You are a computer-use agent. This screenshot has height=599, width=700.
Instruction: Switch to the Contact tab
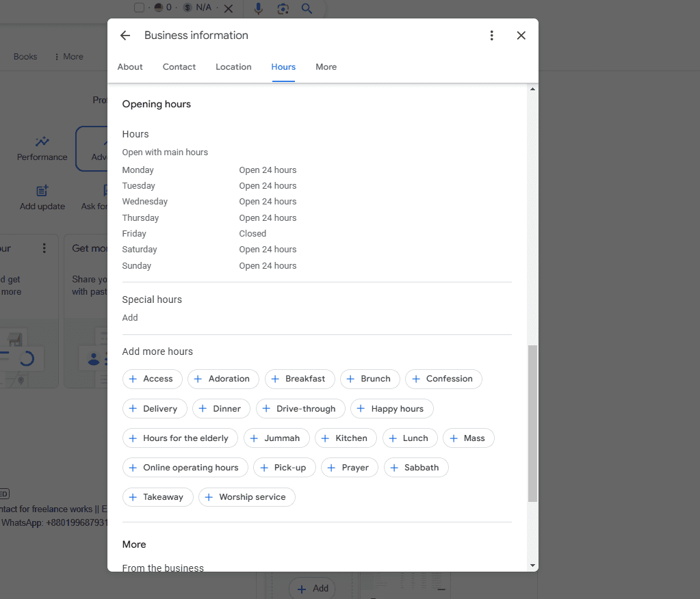[179, 67]
